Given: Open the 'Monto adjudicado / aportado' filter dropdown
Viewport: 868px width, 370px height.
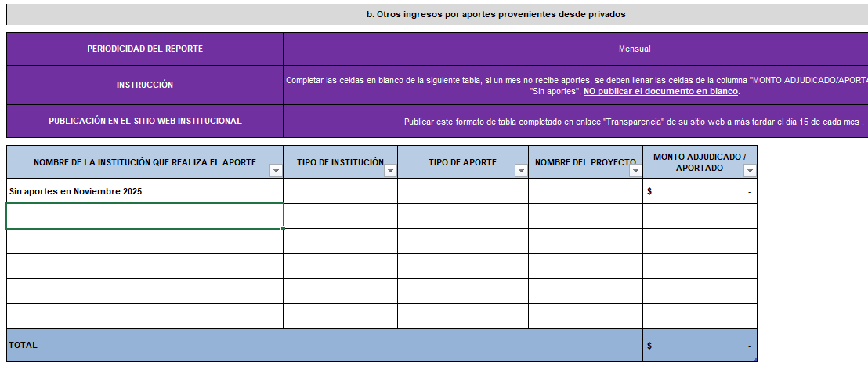Looking at the screenshot, I should point(749,170).
